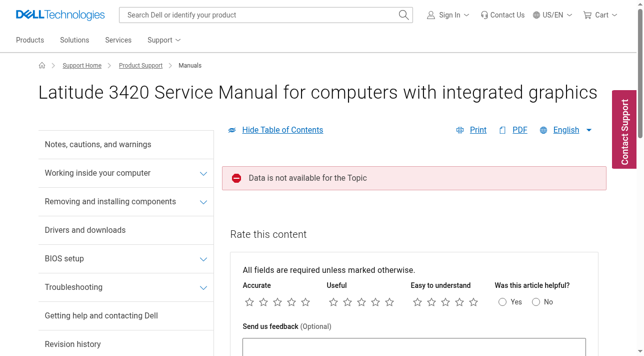The width and height of the screenshot is (644, 356).
Task: Rate Accurate one star
Action: (249, 302)
